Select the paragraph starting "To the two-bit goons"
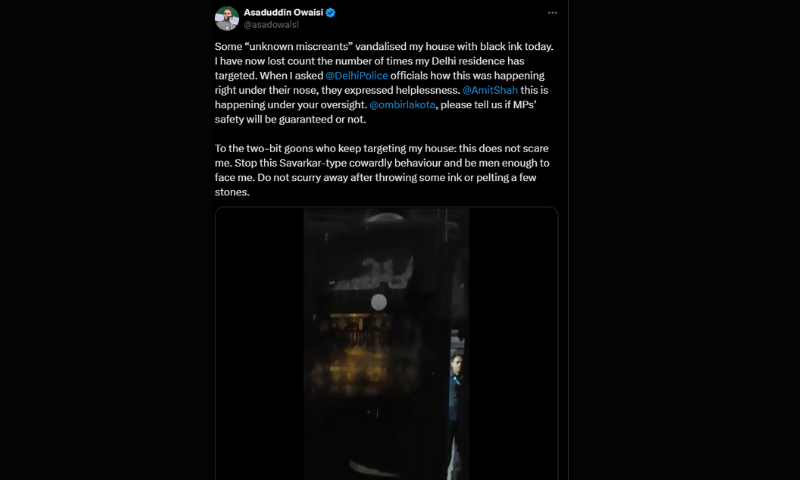This screenshot has height=480, width=800. [x=382, y=170]
